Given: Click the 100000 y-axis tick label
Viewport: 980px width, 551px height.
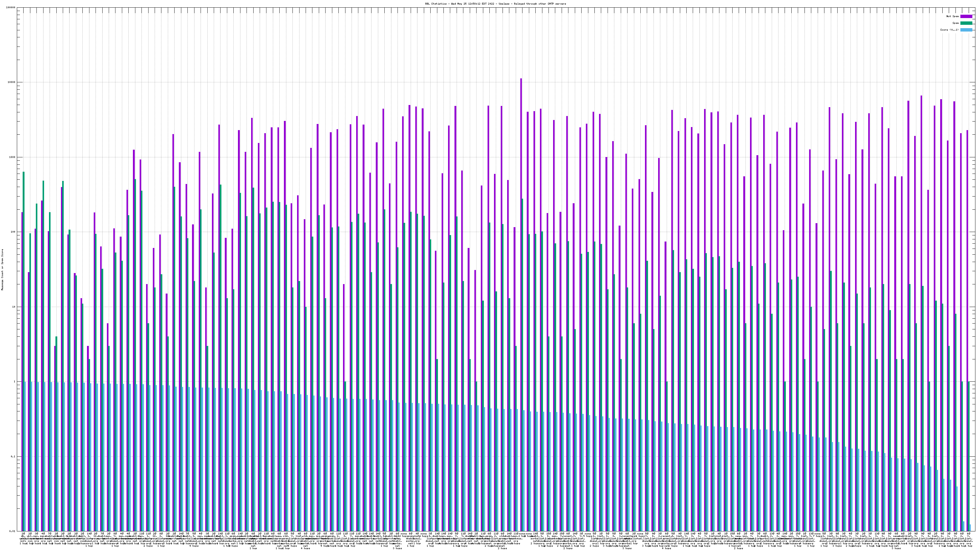Looking at the screenshot, I should (11, 8).
